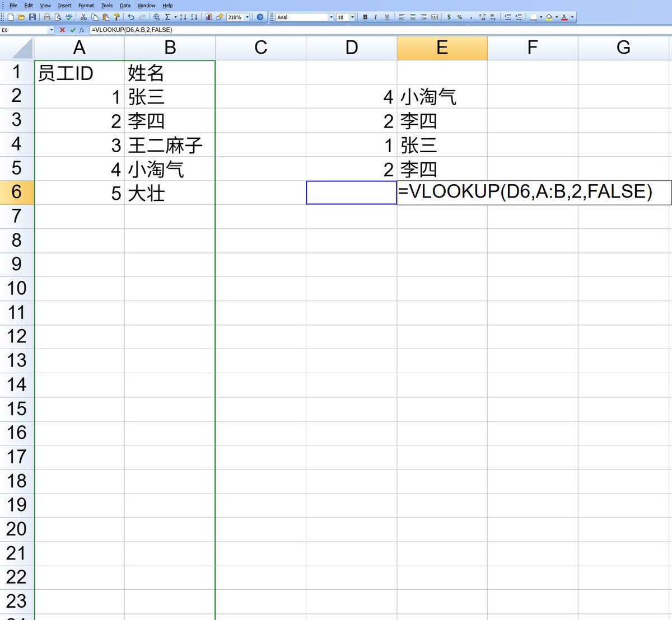The image size is (672, 620).
Task: Undo the last action
Action: click(131, 17)
